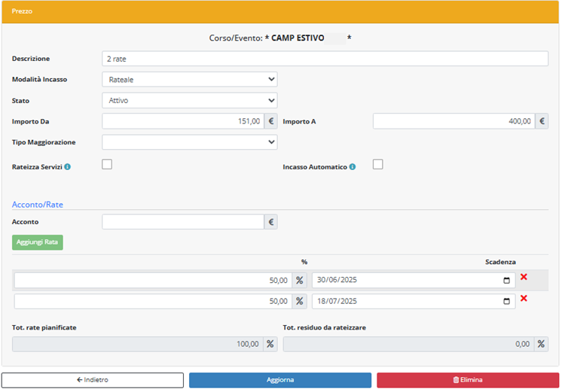Open calendar picker for 18/07/2025 date

pyautogui.click(x=506, y=302)
